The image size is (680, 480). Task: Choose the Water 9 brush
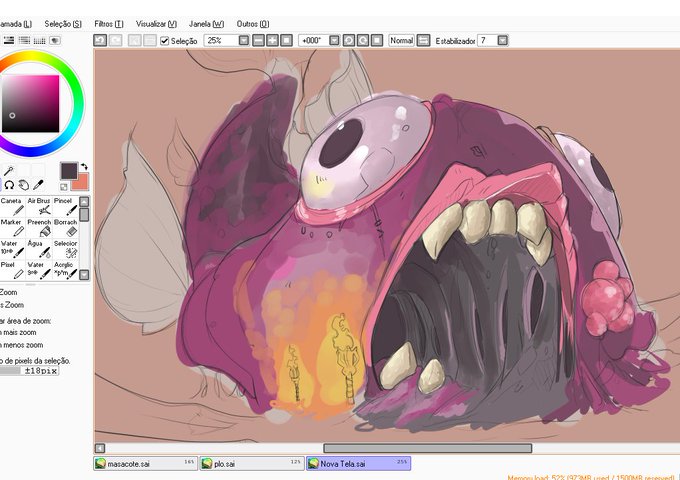click(x=39, y=270)
